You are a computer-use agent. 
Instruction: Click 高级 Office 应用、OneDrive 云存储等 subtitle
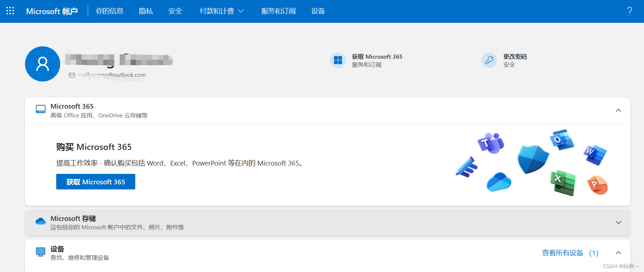pyautogui.click(x=99, y=116)
